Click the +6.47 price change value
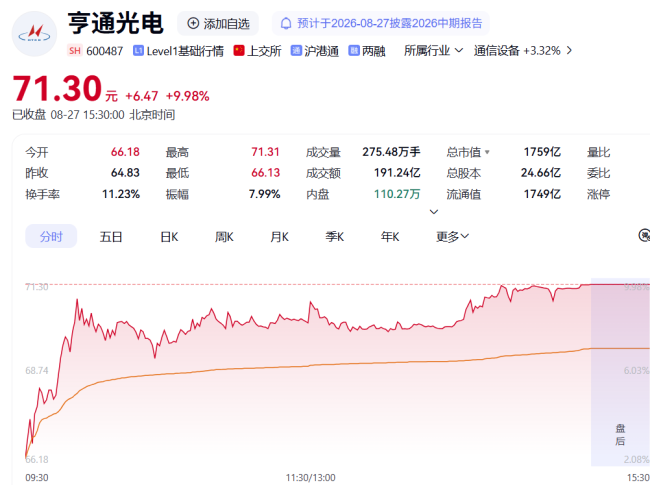Screen dimensions: 650x485 click(x=142, y=96)
